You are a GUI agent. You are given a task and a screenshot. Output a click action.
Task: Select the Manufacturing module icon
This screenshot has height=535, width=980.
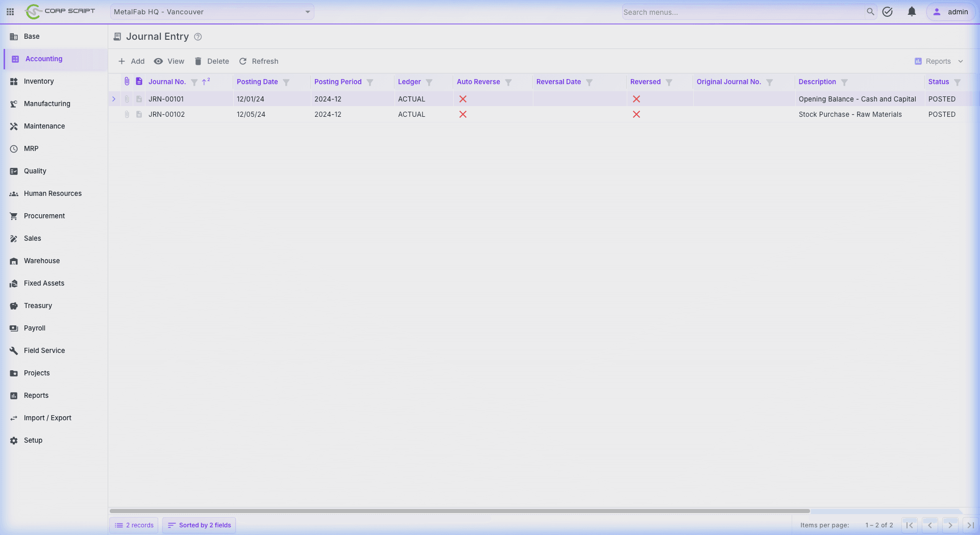pyautogui.click(x=14, y=104)
